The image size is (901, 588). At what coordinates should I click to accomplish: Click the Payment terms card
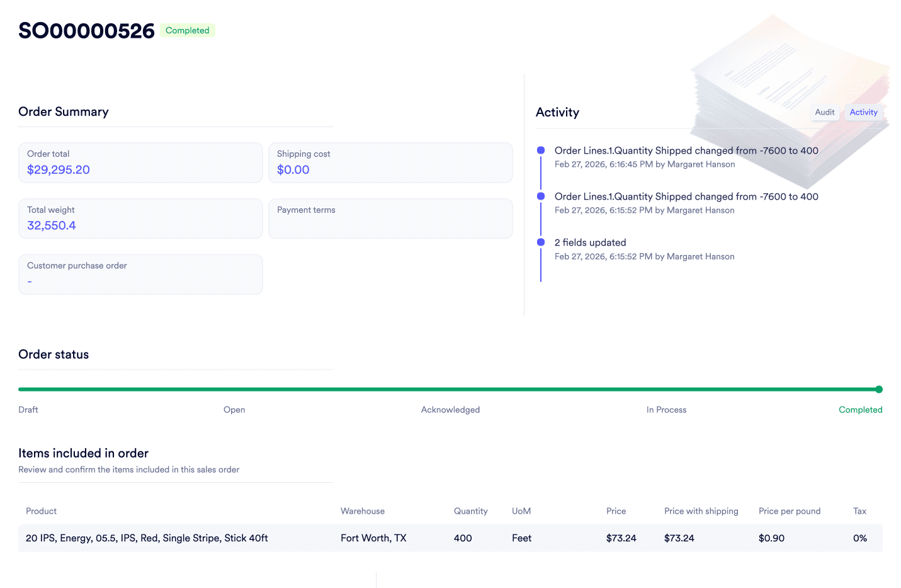390,218
